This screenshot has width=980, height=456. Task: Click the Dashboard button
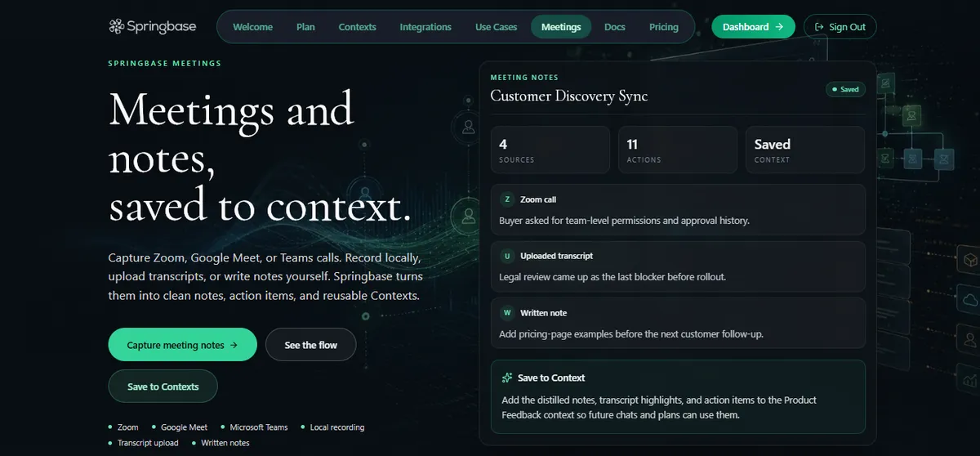coord(753,27)
